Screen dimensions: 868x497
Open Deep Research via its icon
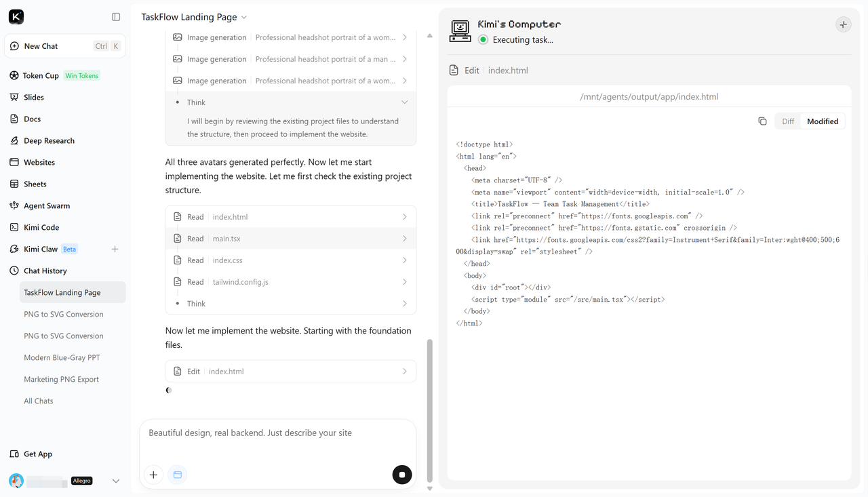[14, 140]
